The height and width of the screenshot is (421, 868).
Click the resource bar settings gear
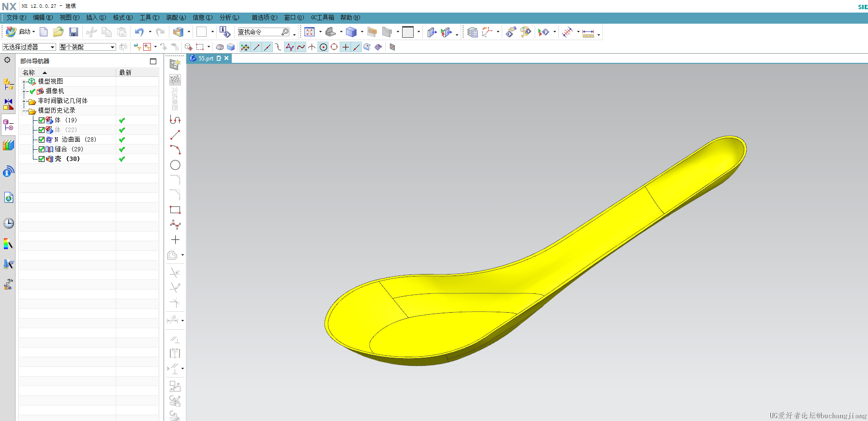7,60
